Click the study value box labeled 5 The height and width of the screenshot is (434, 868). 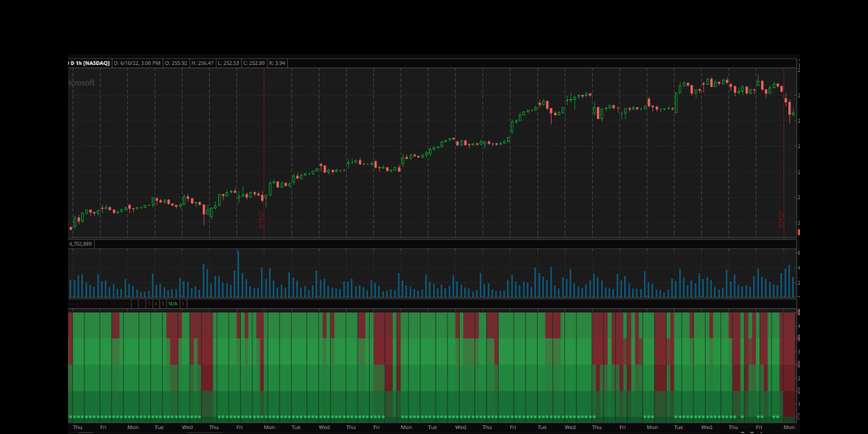[163, 303]
